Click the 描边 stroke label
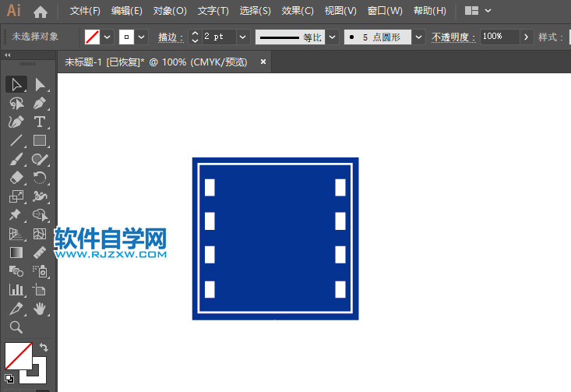 click(170, 37)
